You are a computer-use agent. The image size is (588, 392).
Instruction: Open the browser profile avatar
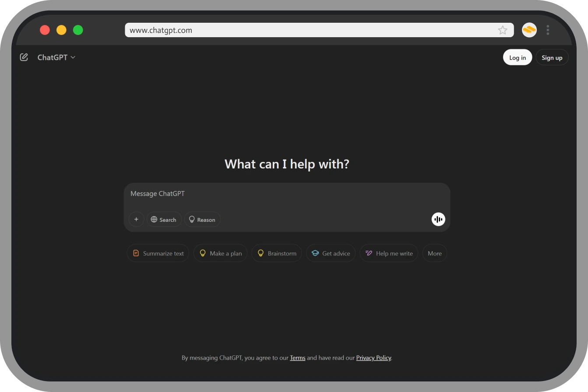(529, 30)
